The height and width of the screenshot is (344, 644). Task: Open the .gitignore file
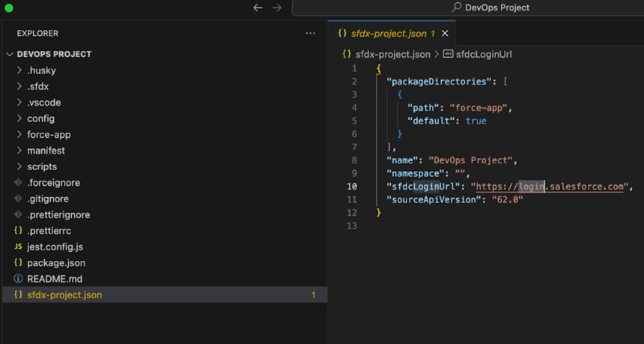48,199
